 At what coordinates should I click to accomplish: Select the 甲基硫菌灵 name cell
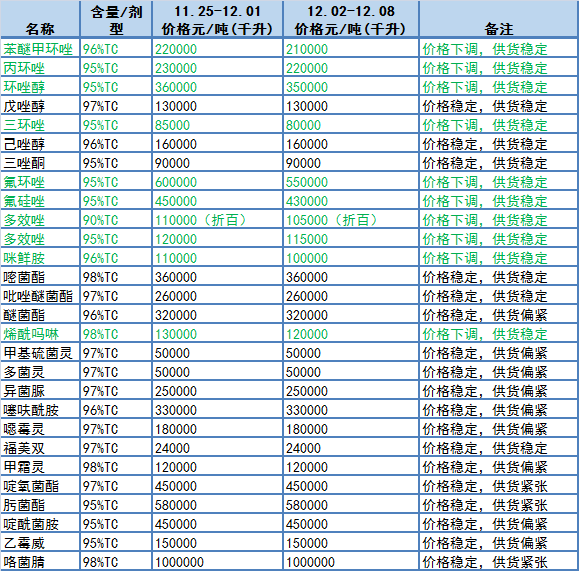point(40,353)
